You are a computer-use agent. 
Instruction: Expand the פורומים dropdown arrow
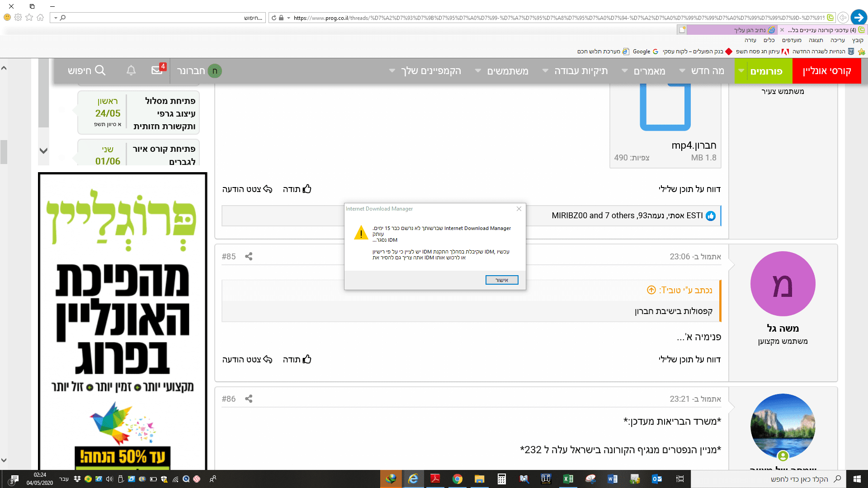741,71
